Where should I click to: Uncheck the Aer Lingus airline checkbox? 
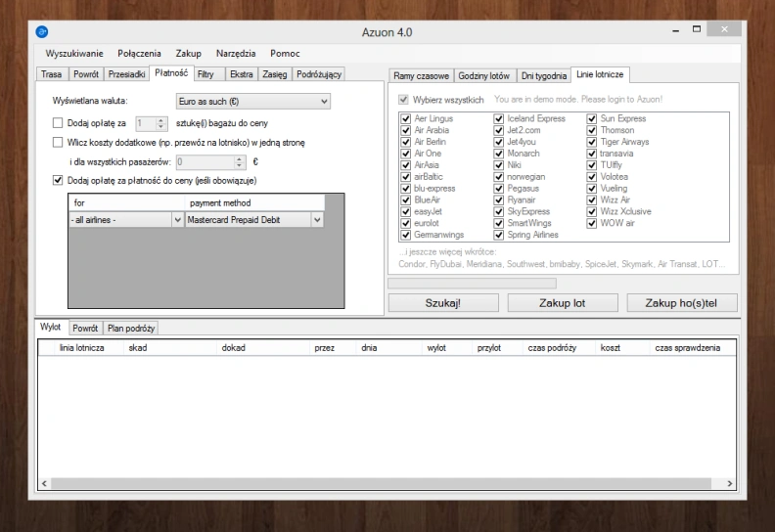pos(406,118)
